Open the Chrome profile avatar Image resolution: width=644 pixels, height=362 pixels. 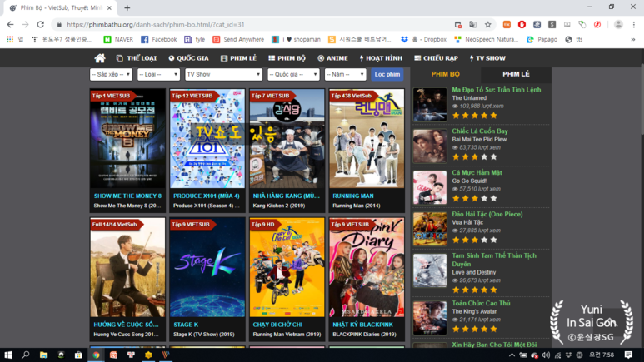pyautogui.click(x=618, y=25)
